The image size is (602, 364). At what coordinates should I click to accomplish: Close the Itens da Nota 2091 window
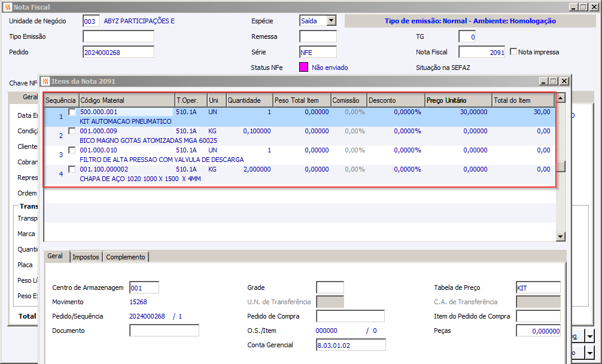(564, 81)
